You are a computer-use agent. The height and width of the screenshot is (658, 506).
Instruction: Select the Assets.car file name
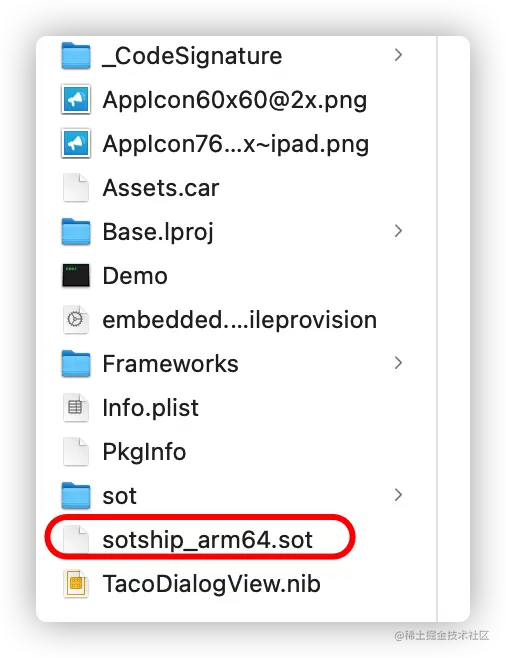(161, 188)
